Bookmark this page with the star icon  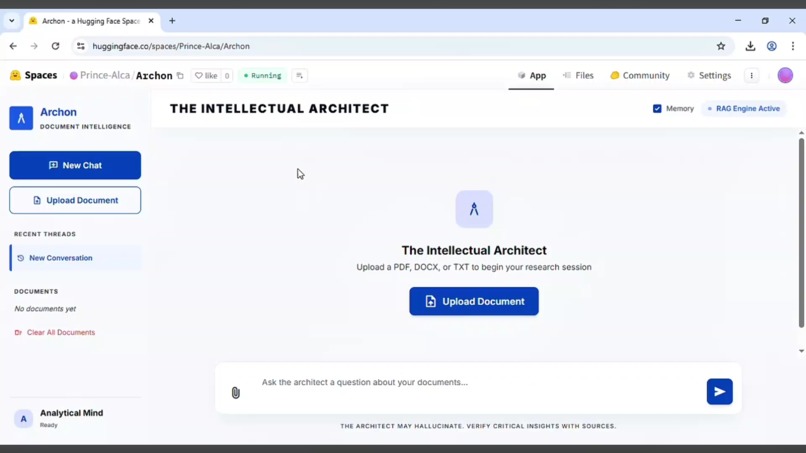pyautogui.click(x=721, y=46)
